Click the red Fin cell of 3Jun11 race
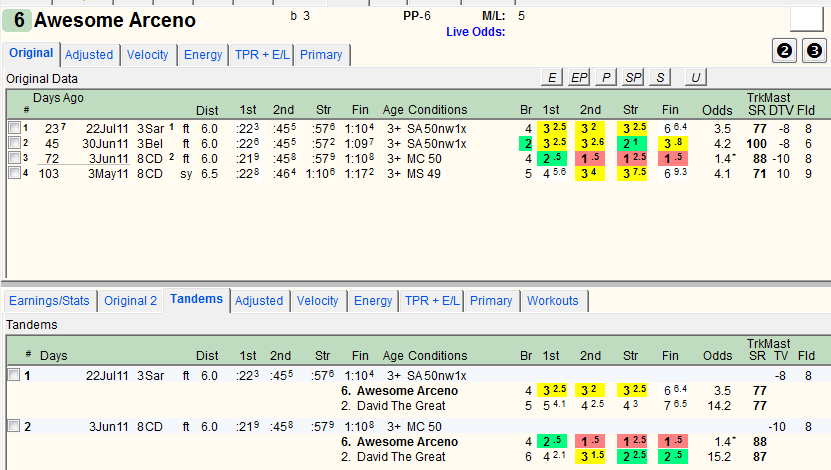The image size is (831, 470). (673, 158)
